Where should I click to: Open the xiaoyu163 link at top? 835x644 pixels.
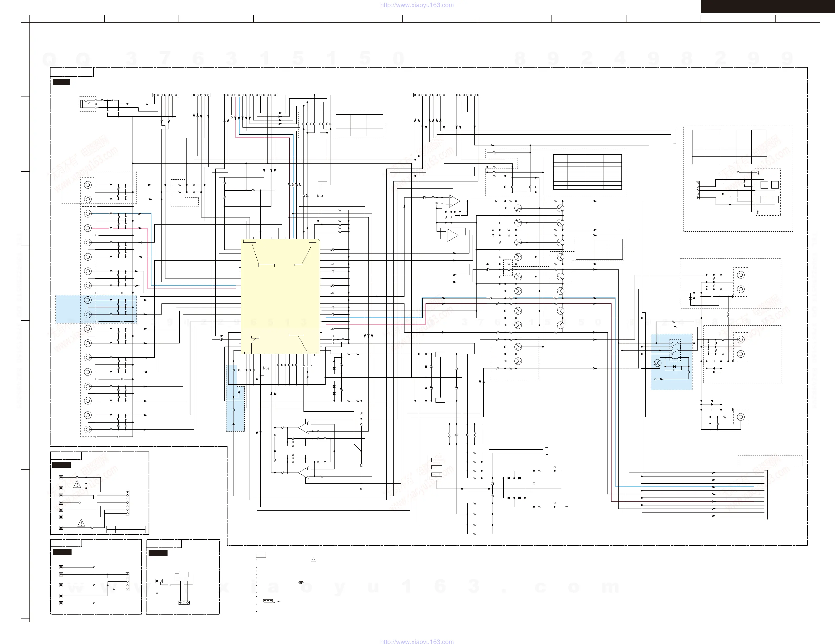(417, 5)
